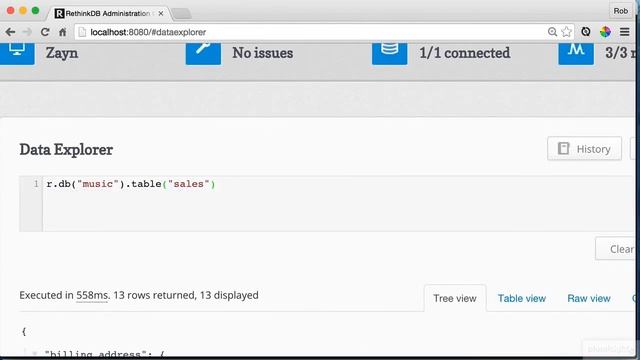Click the zoom magnifier icon in address bar
The height and width of the screenshot is (360, 640).
pyautogui.click(x=552, y=32)
